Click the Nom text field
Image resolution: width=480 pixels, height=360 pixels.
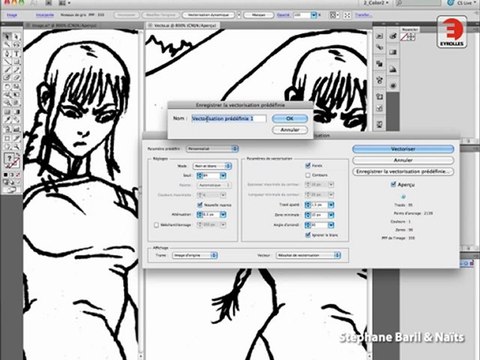tap(229, 118)
